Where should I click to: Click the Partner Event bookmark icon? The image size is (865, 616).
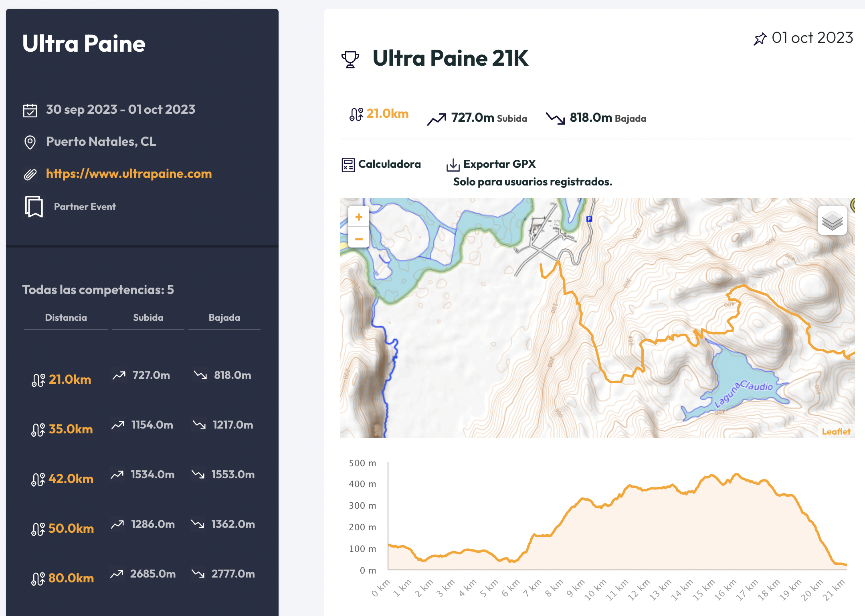pyautogui.click(x=34, y=206)
